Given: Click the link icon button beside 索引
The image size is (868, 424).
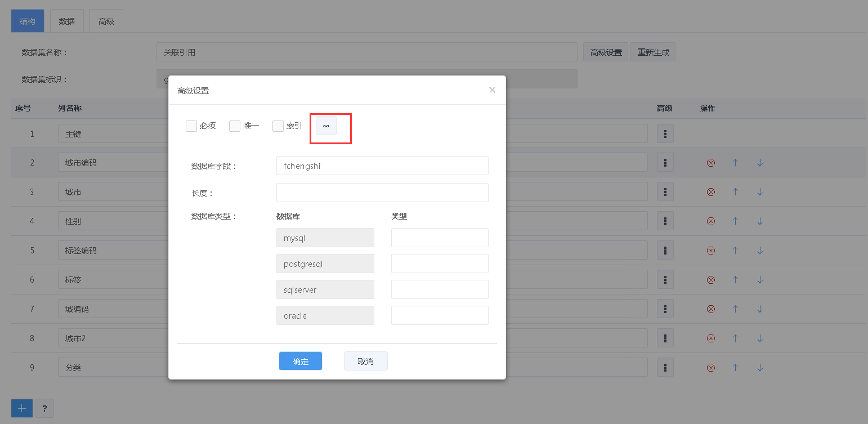Looking at the screenshot, I should click(326, 126).
